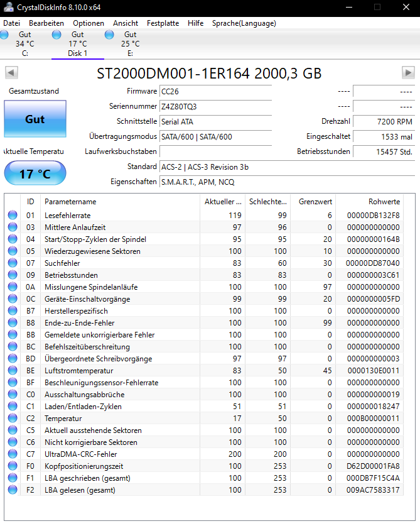Click the Firmware field CC26
The image size is (420, 526).
(x=215, y=92)
